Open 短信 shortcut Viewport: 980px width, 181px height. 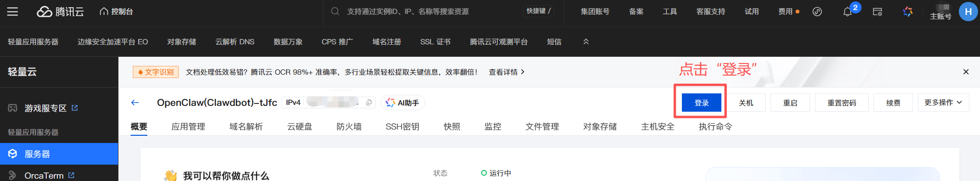point(554,42)
